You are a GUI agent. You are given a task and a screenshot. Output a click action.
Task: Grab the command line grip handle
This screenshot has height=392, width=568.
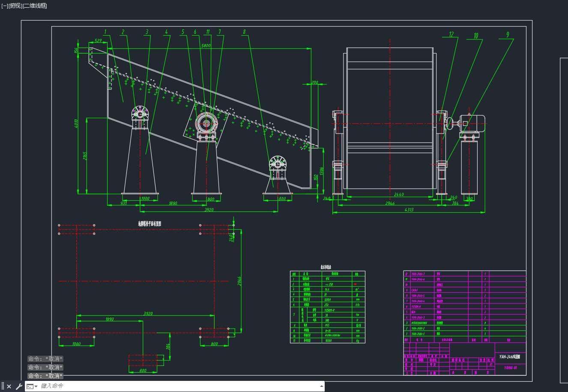[x=3, y=386]
